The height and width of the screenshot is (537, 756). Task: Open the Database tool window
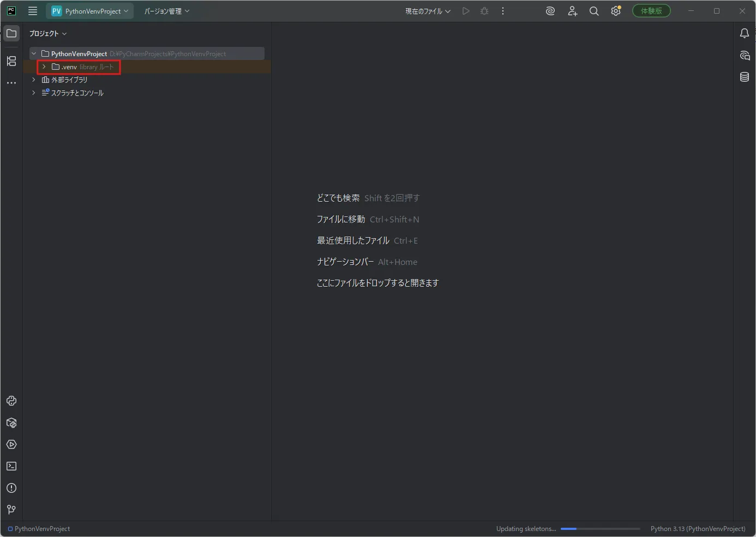tap(745, 77)
